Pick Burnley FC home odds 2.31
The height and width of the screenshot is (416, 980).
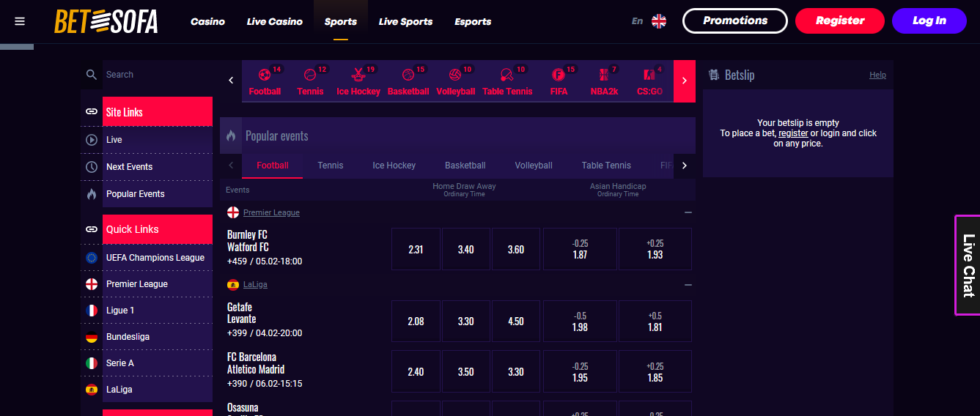pyautogui.click(x=416, y=249)
